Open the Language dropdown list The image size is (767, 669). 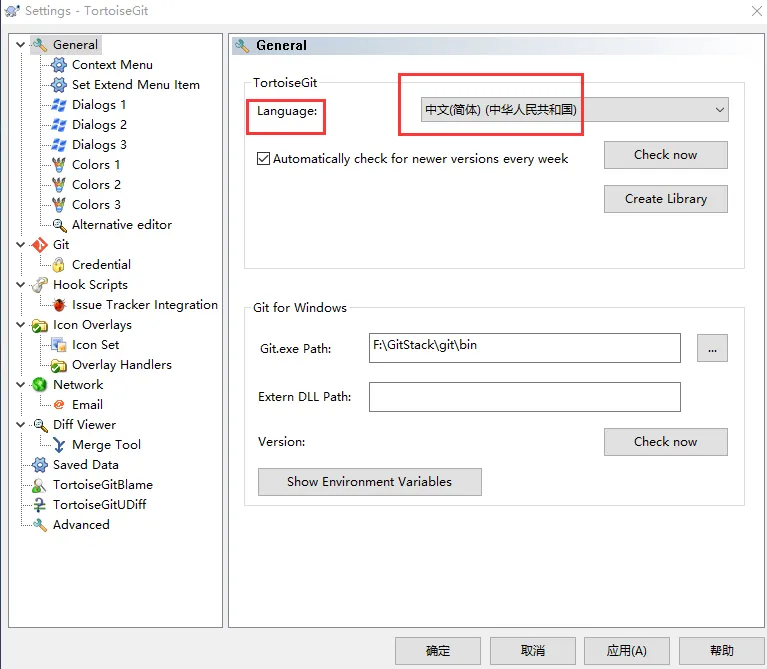(x=574, y=110)
